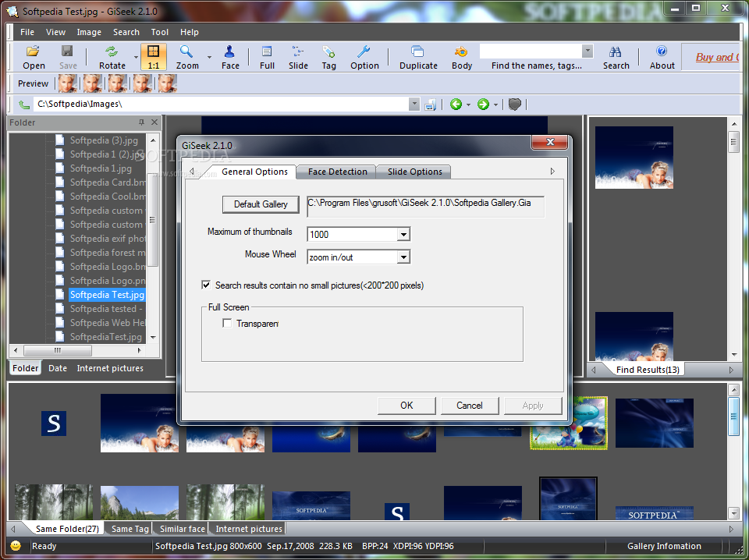749x560 pixels.
Task: Expand the search terms dropdown
Action: 587,51
